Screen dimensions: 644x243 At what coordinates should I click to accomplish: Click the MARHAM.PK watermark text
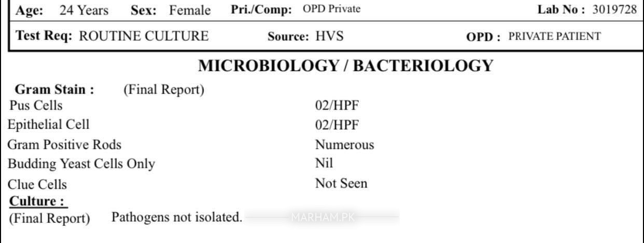click(x=323, y=218)
